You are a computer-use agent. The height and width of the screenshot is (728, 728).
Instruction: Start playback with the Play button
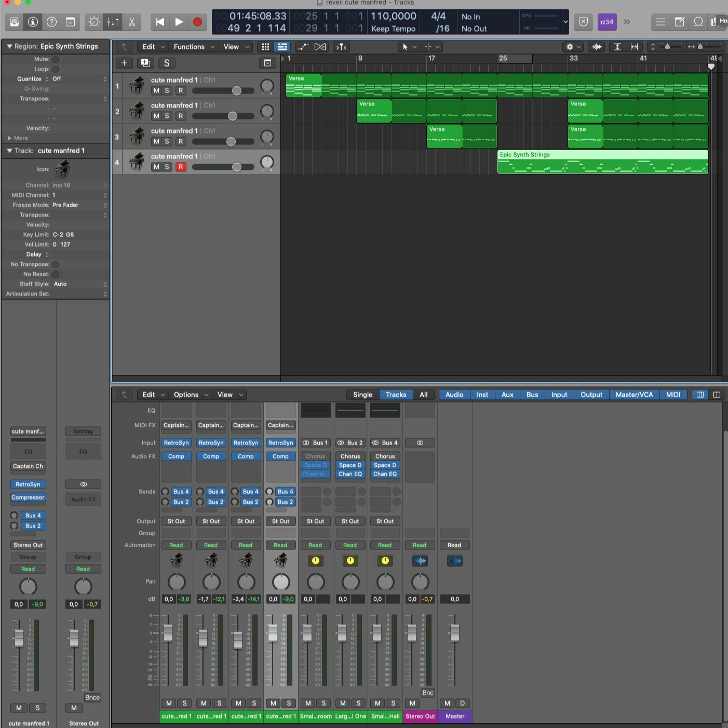point(179,22)
